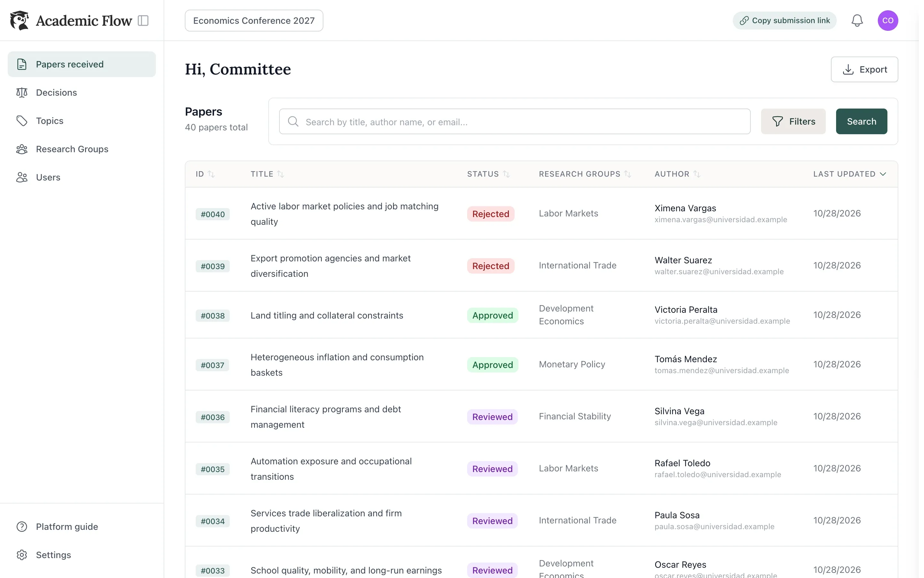Open Settings from the sidebar

tap(82, 555)
